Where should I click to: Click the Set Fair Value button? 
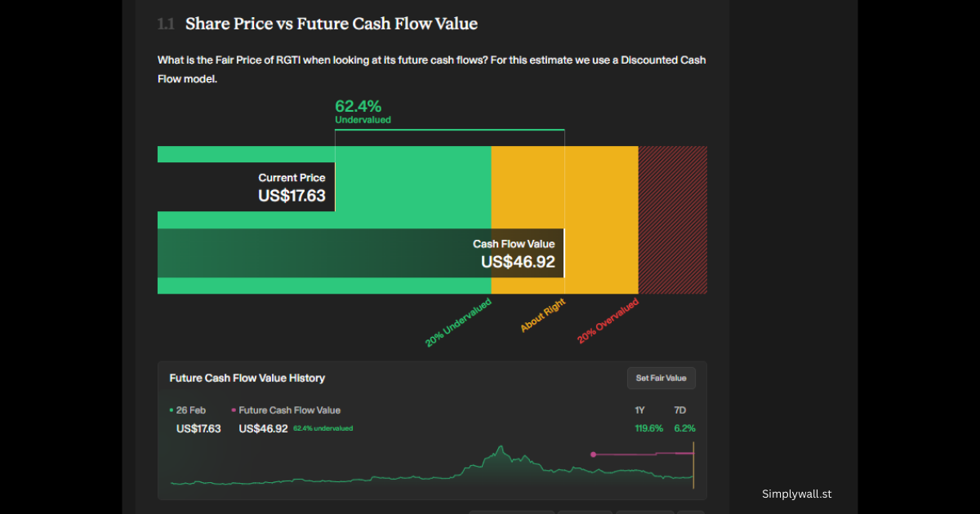(661, 378)
